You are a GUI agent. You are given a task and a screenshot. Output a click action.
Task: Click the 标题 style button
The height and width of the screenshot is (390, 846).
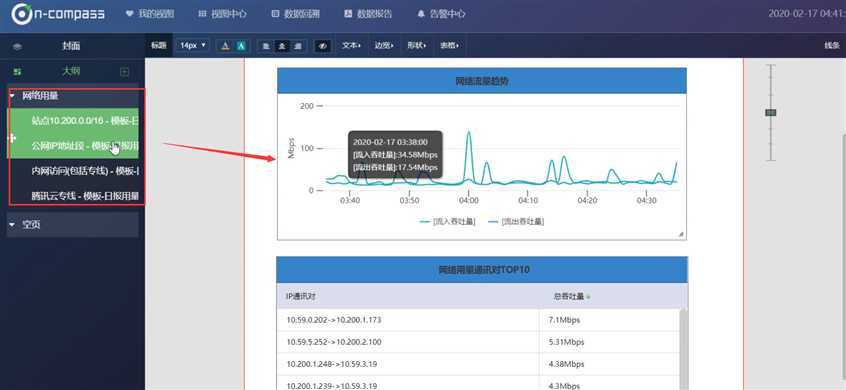[x=159, y=46]
